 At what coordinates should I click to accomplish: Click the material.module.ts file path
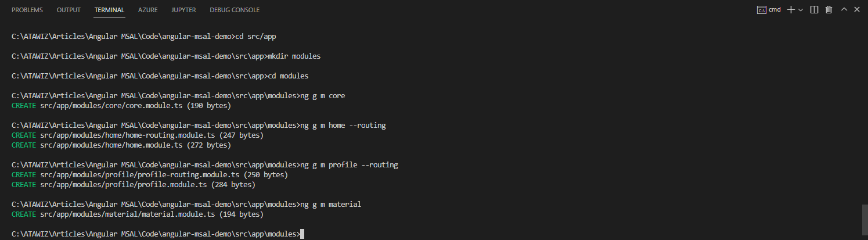tap(118, 214)
